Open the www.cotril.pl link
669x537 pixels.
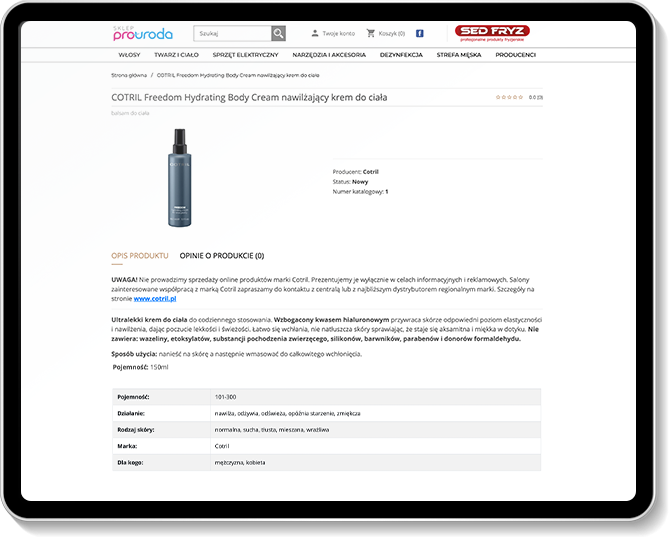(155, 298)
